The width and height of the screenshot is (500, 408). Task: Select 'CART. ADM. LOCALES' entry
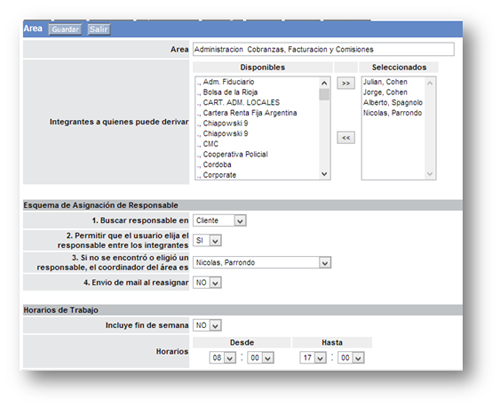tap(238, 102)
